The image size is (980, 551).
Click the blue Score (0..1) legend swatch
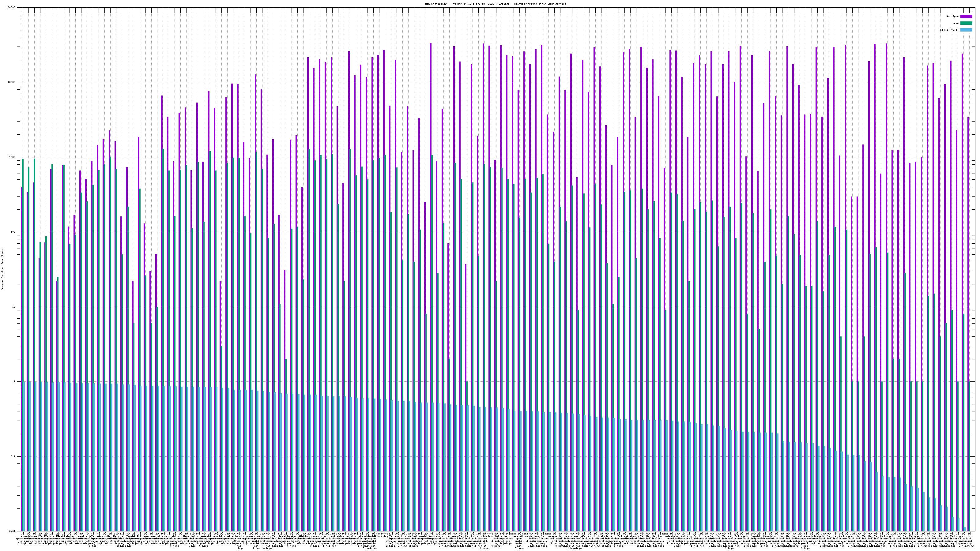pyautogui.click(x=966, y=30)
